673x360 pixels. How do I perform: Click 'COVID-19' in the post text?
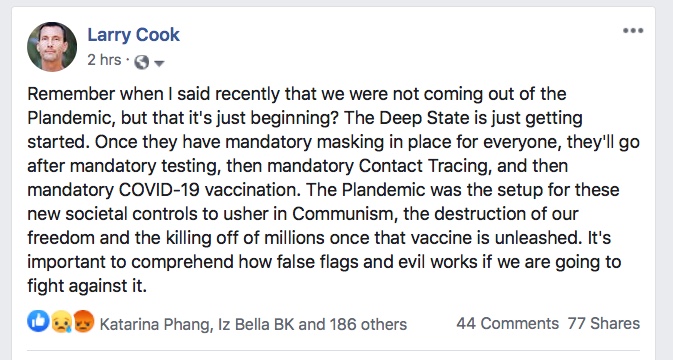pos(159,190)
